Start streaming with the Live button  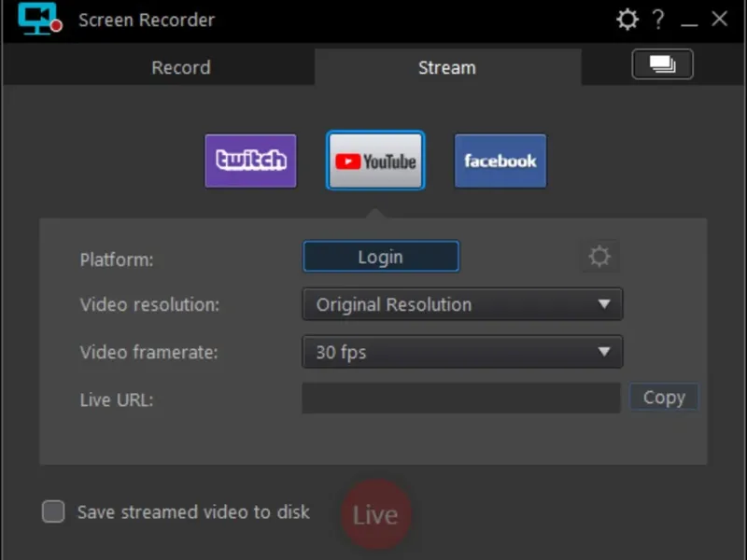point(376,515)
